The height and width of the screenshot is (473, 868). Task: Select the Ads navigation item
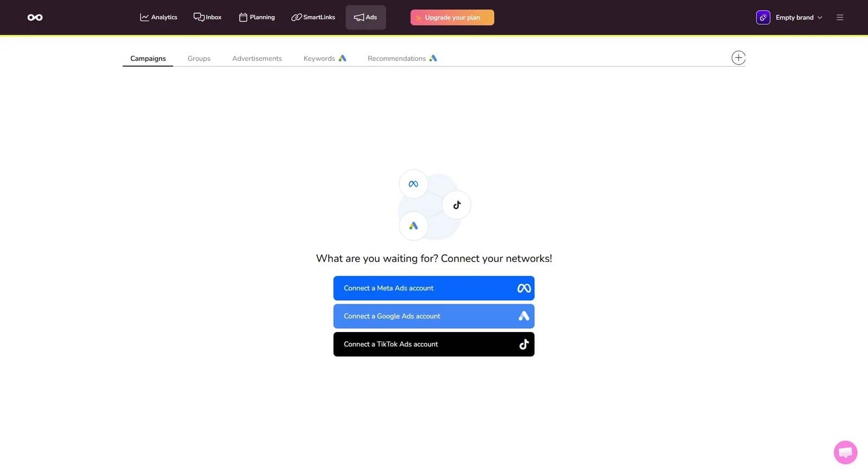click(366, 17)
